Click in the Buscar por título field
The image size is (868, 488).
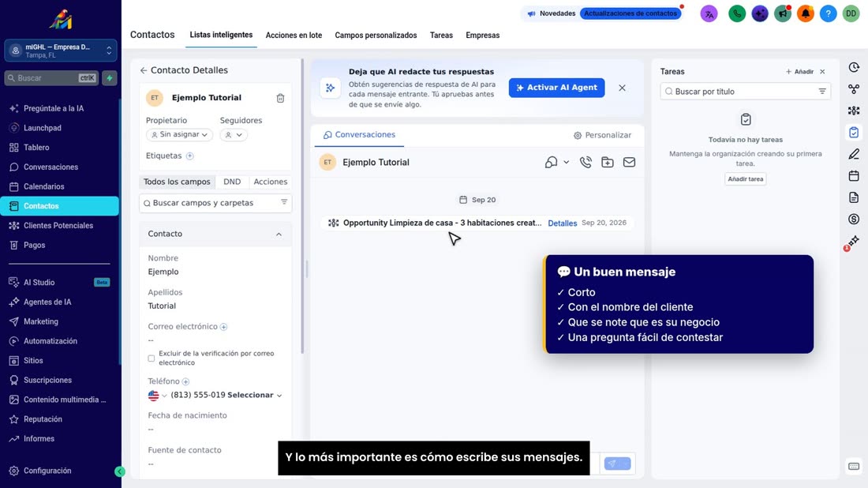coord(745,92)
